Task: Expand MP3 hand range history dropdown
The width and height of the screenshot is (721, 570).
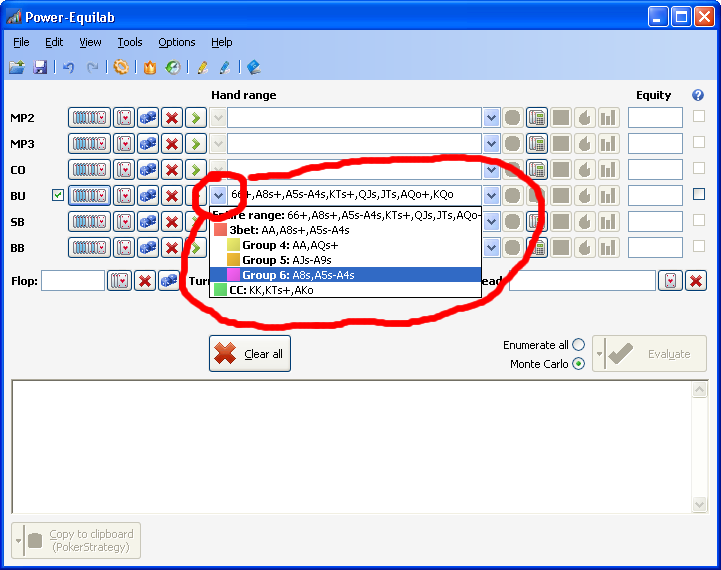Action: [491, 144]
